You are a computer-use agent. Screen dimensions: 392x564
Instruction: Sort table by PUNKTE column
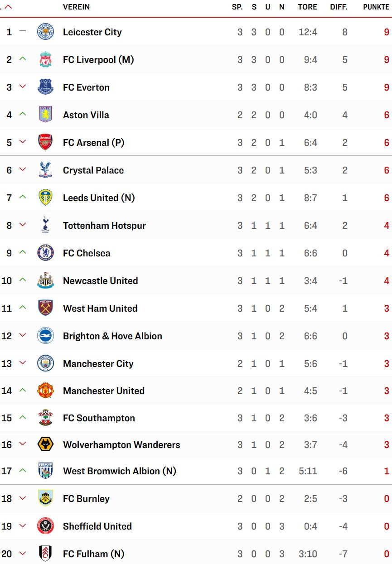click(x=376, y=7)
